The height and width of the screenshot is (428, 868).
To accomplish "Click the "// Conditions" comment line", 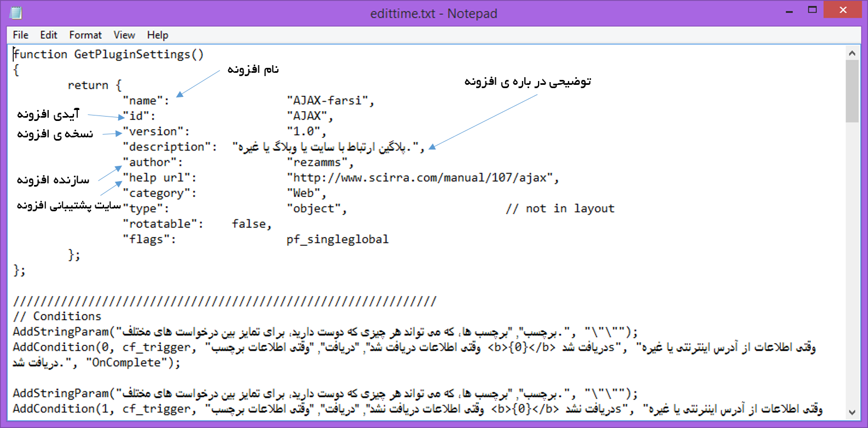I will 57,316.
